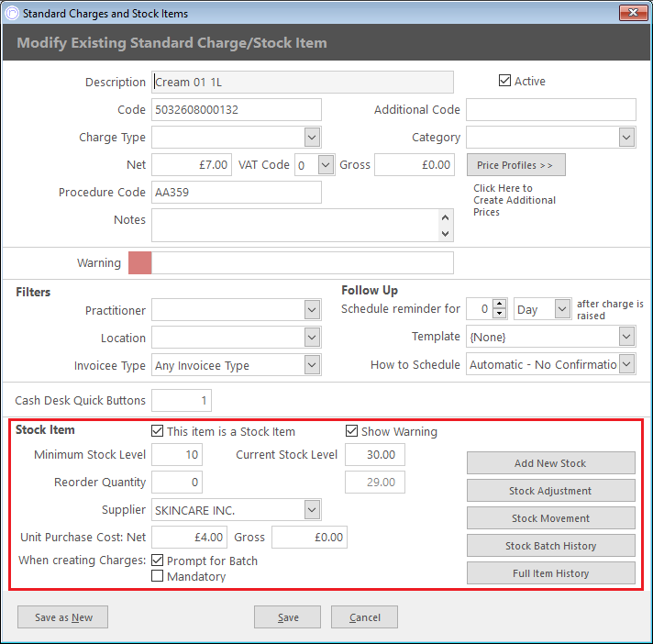Click Unit Purchase Cost Net field

[189, 537]
